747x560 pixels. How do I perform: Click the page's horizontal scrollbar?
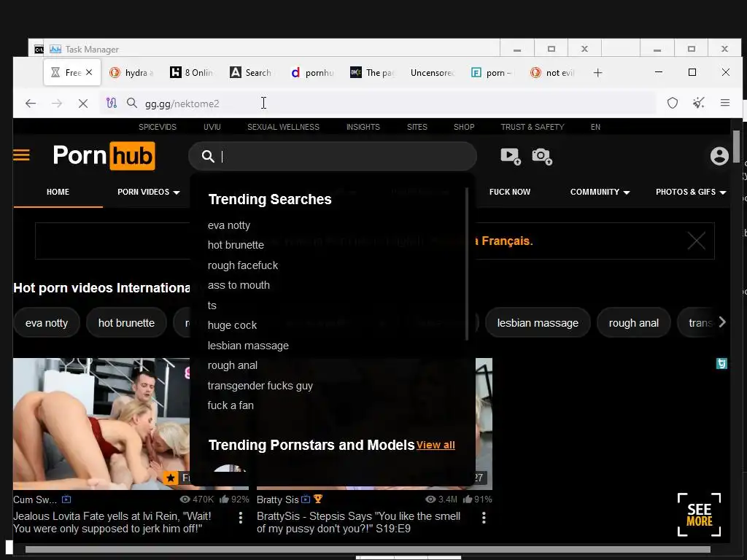(368, 550)
